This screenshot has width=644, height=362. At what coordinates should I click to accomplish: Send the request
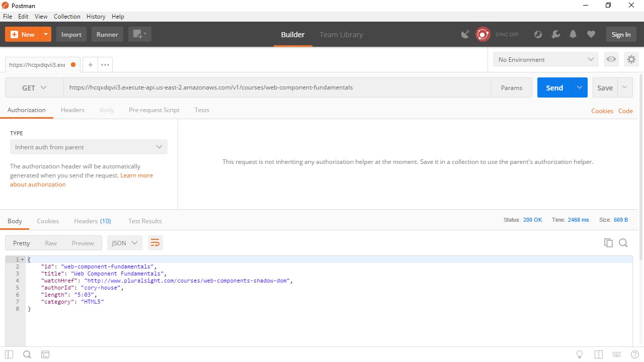[554, 87]
